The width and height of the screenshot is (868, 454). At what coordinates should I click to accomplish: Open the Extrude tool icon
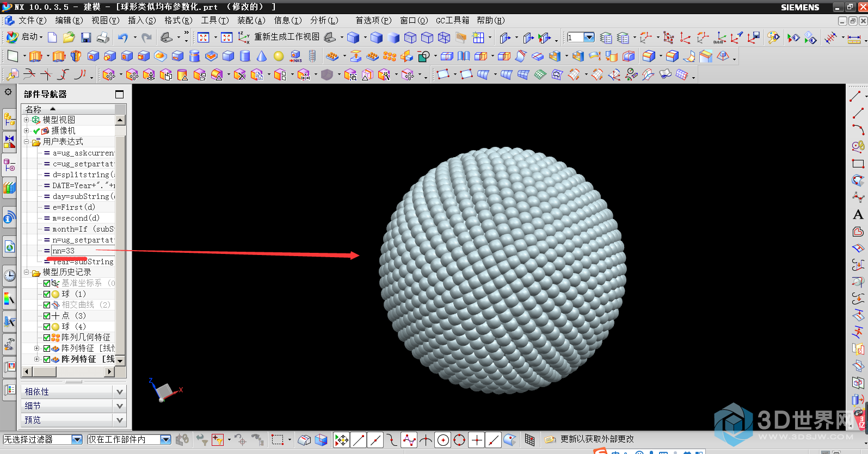pos(35,56)
